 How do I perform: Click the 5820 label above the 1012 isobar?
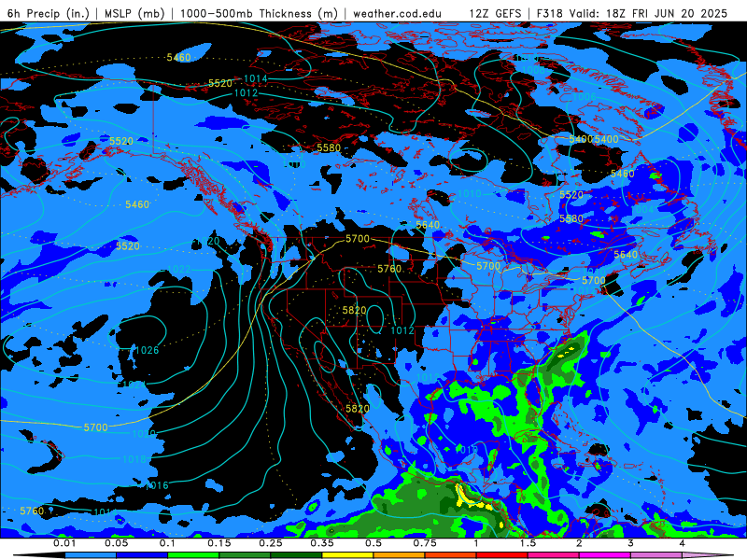(355, 311)
